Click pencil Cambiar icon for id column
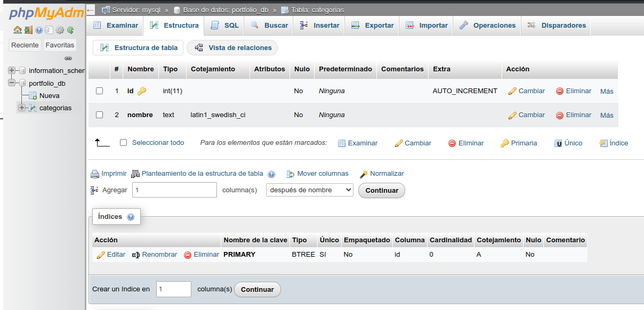The width and height of the screenshot is (644, 310). pyautogui.click(x=512, y=91)
